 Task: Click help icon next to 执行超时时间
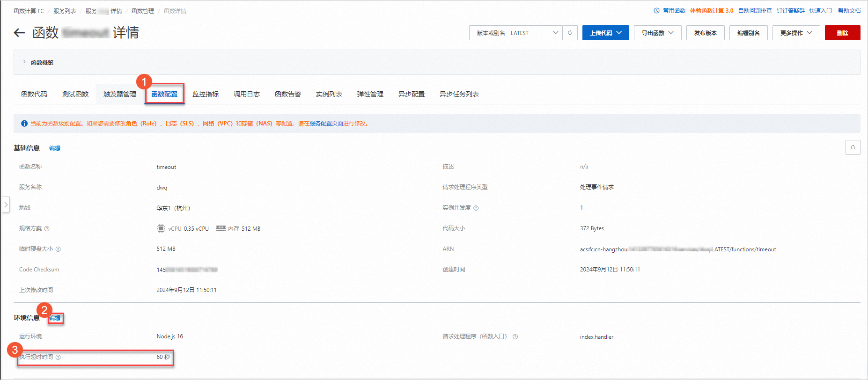point(58,358)
